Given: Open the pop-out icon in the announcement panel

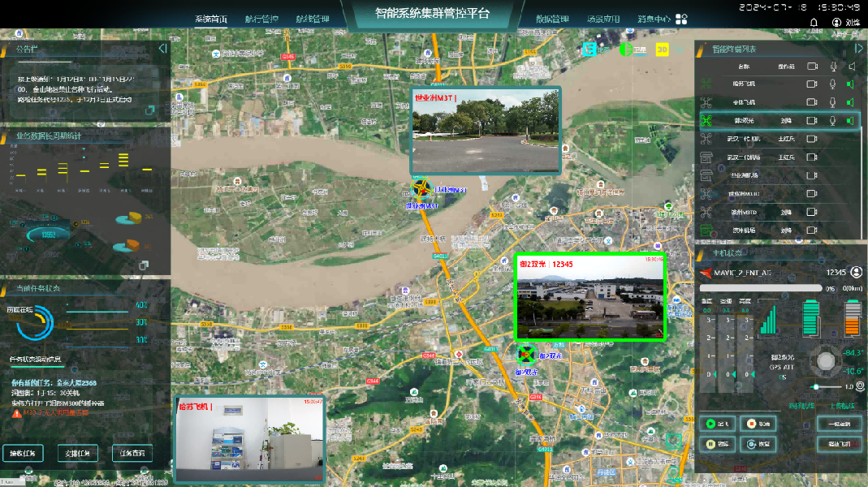Looking at the screenshot, I should [x=149, y=110].
